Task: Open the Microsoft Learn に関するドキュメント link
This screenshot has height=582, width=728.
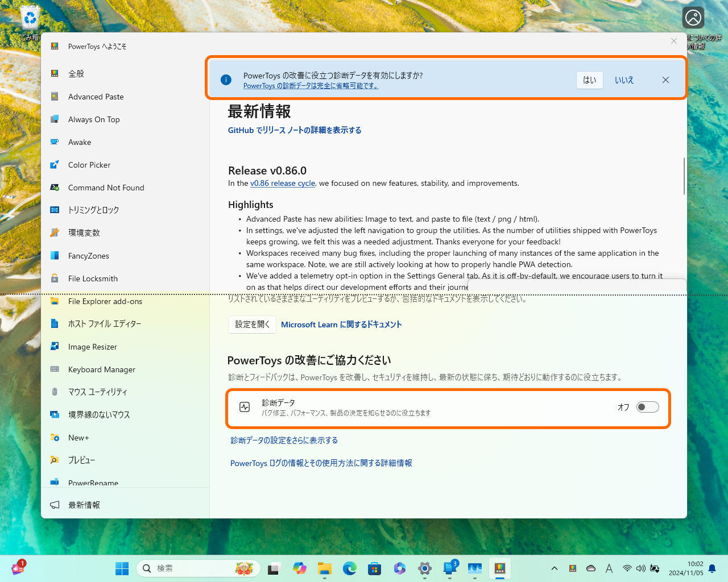Action: 341,325
